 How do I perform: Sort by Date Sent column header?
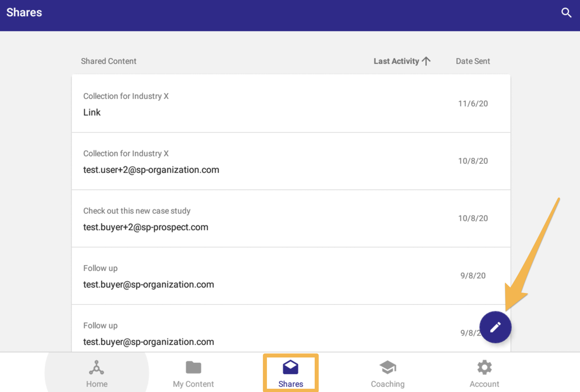[x=473, y=61]
